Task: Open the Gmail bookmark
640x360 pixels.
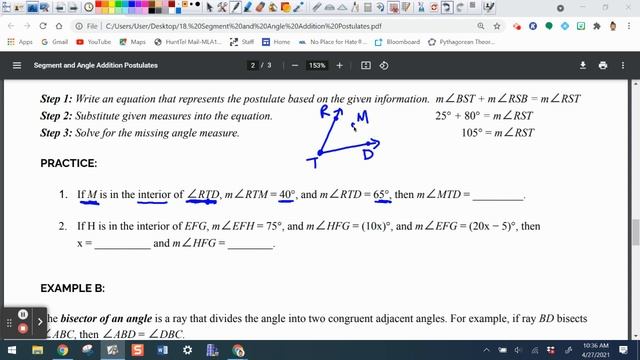Action: point(54,42)
